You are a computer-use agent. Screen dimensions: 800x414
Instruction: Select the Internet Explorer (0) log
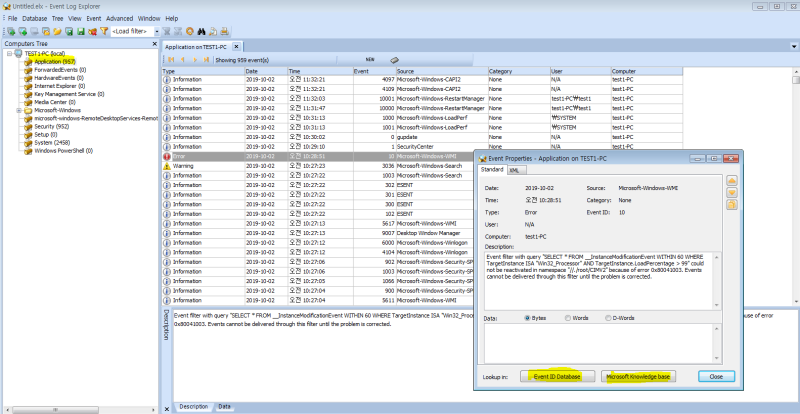(60, 86)
